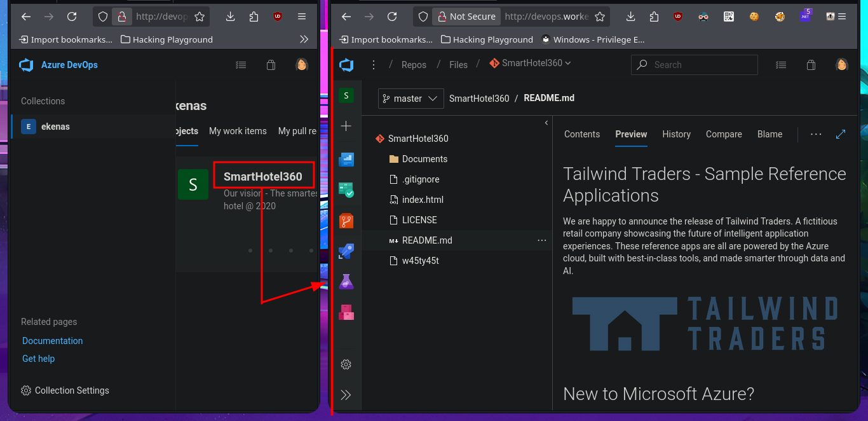
Task: Switch to the History tab
Action: click(676, 134)
